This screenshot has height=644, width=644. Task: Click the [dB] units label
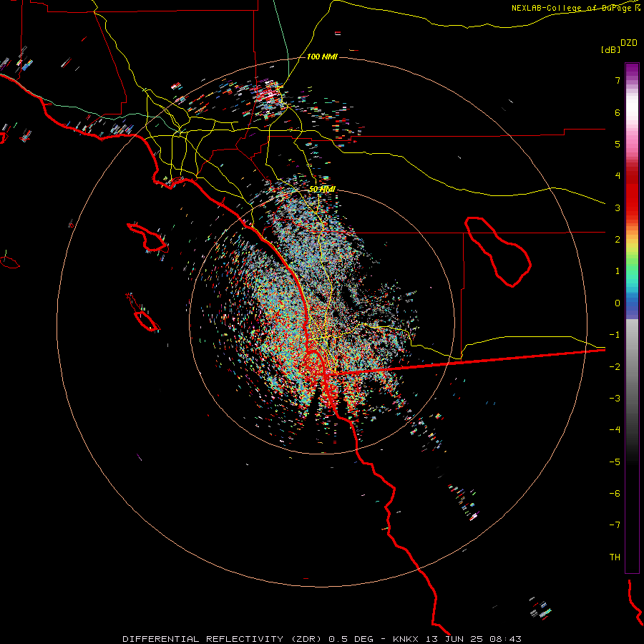tap(610, 49)
